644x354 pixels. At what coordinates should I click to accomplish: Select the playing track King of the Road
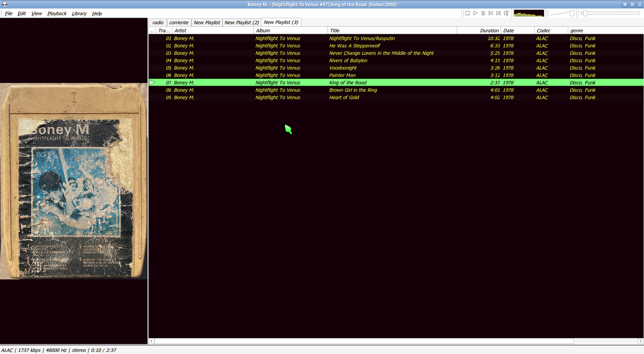(x=396, y=83)
